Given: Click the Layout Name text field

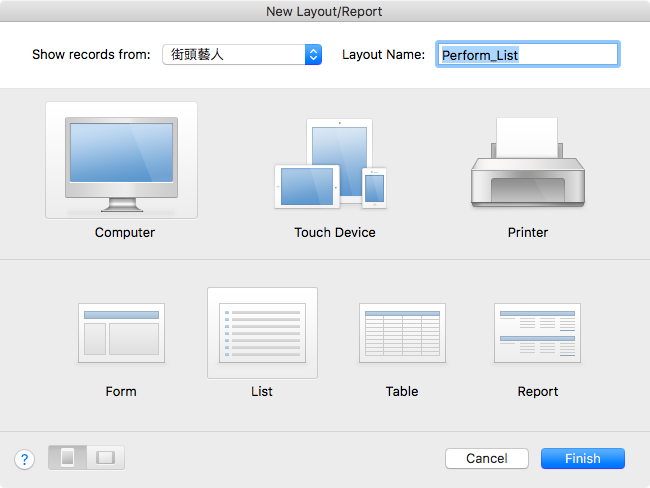Looking at the screenshot, I should (528, 54).
